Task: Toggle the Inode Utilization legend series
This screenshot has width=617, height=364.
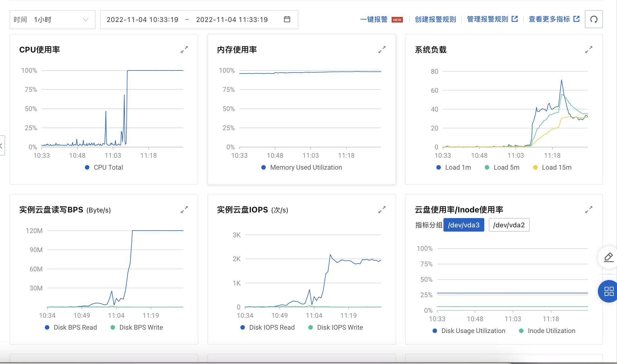Action: [547, 331]
